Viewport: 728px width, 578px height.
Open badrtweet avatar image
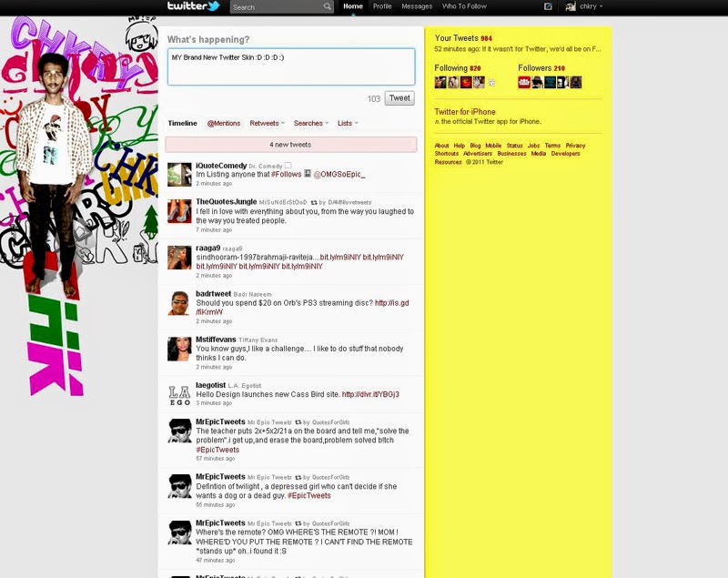[x=179, y=303]
